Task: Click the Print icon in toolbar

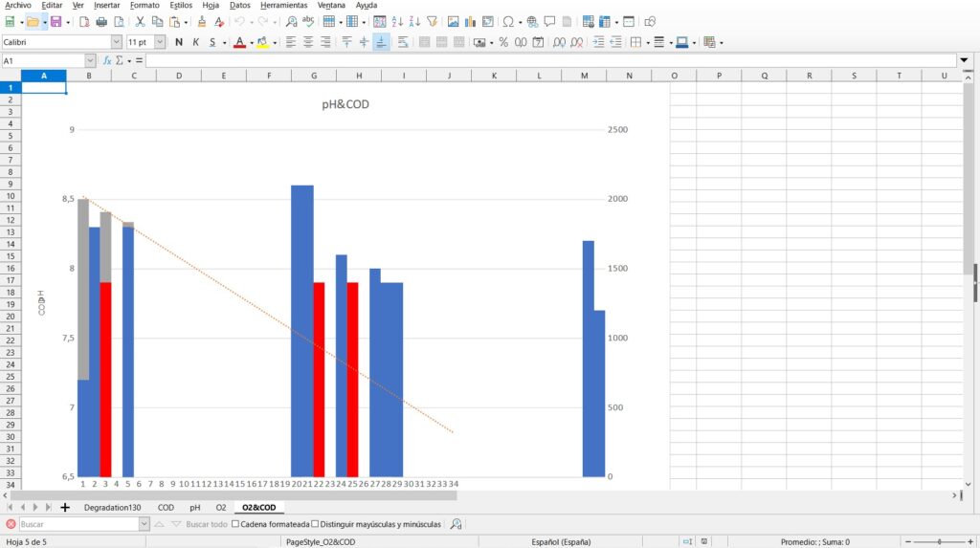Action: click(100, 22)
